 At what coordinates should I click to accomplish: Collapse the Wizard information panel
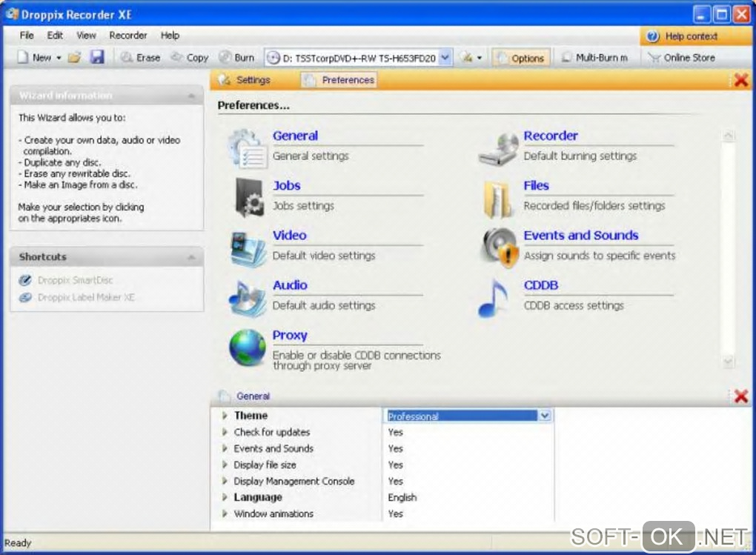pyautogui.click(x=191, y=96)
